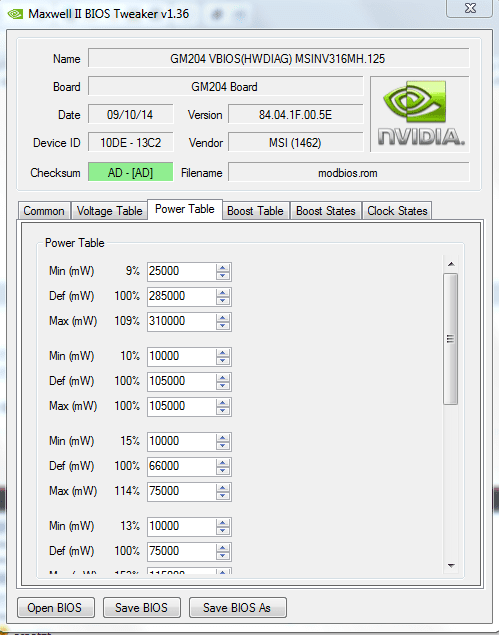Decrement the 310000 Max value spinner

click(x=223, y=326)
